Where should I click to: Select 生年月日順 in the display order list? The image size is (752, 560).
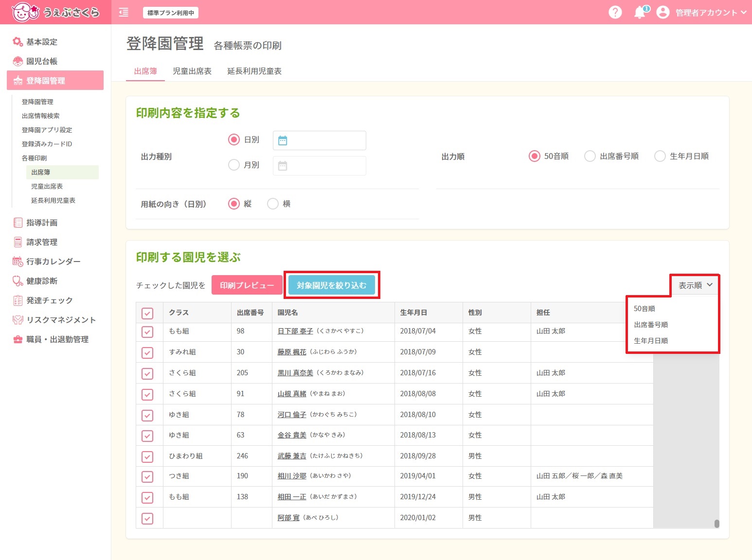[651, 341]
